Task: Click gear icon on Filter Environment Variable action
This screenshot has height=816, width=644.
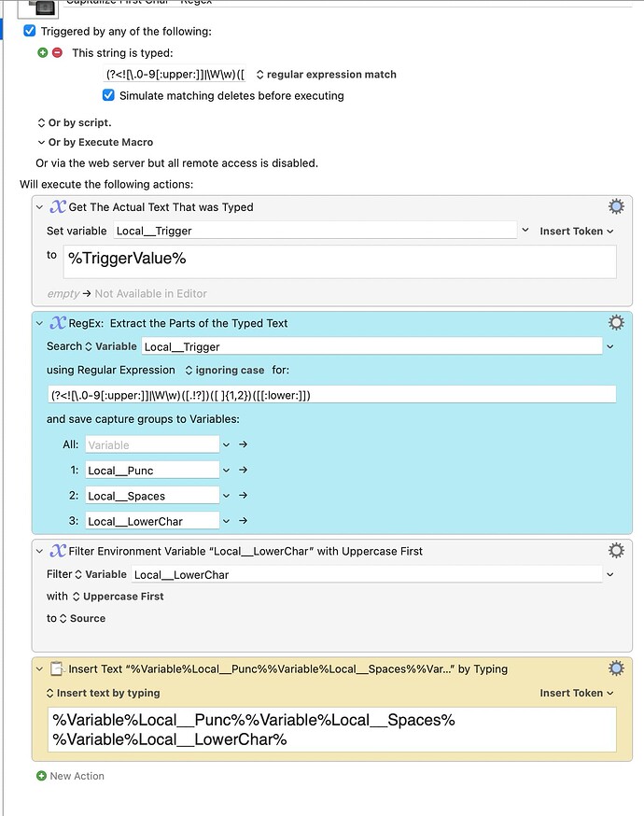Action: (x=616, y=551)
